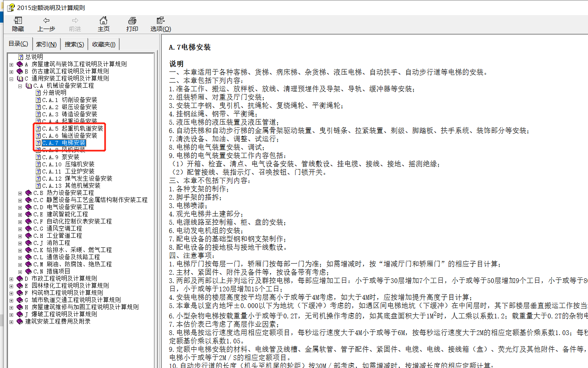
Task: Open the C.A.13 其他机械安装 topic
Action: click(x=71, y=185)
